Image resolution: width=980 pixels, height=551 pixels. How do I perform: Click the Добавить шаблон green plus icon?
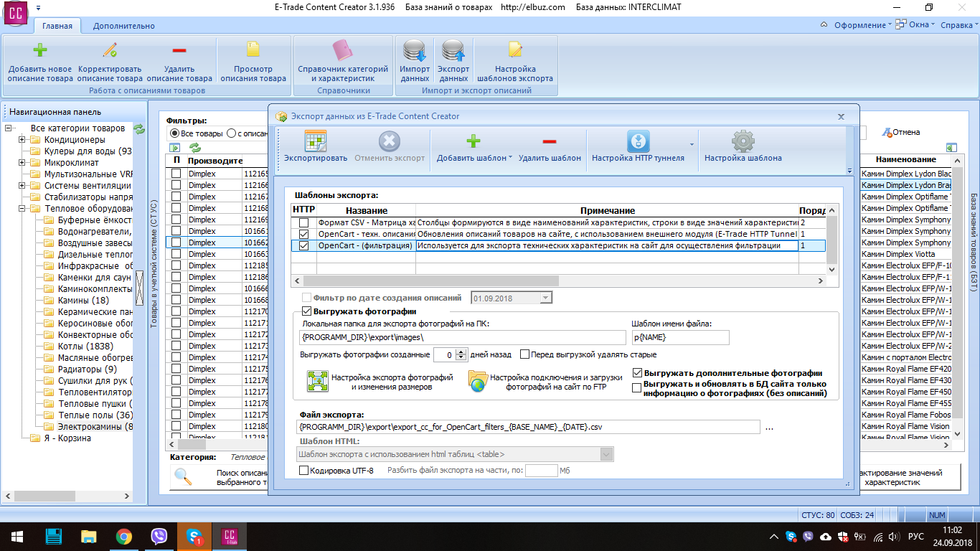pos(473,141)
